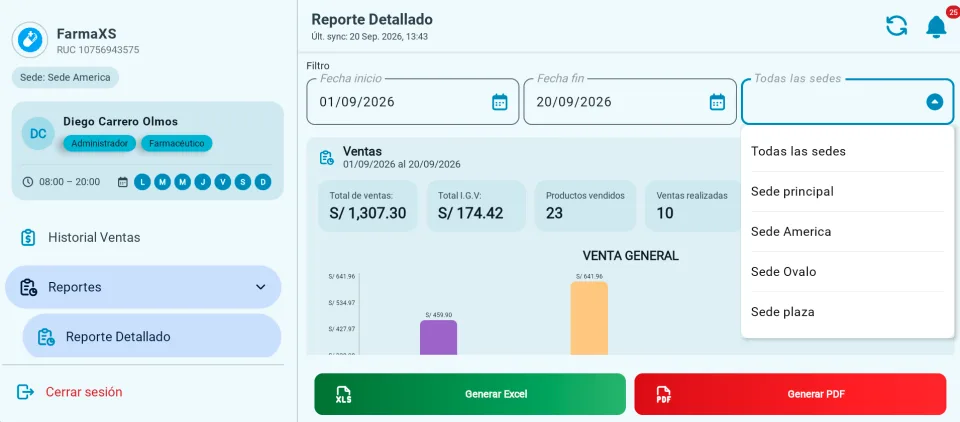The width and height of the screenshot is (960, 422).
Task: Click the PDF file icon
Action: (664, 394)
